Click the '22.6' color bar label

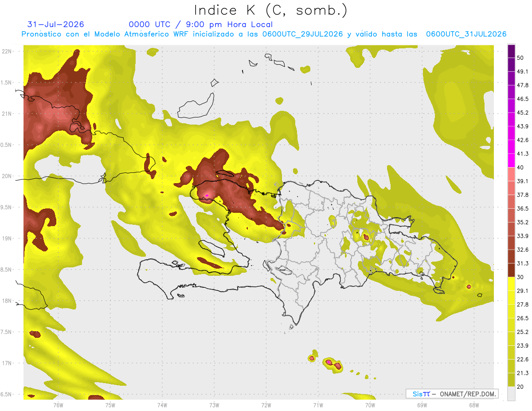[522, 360]
